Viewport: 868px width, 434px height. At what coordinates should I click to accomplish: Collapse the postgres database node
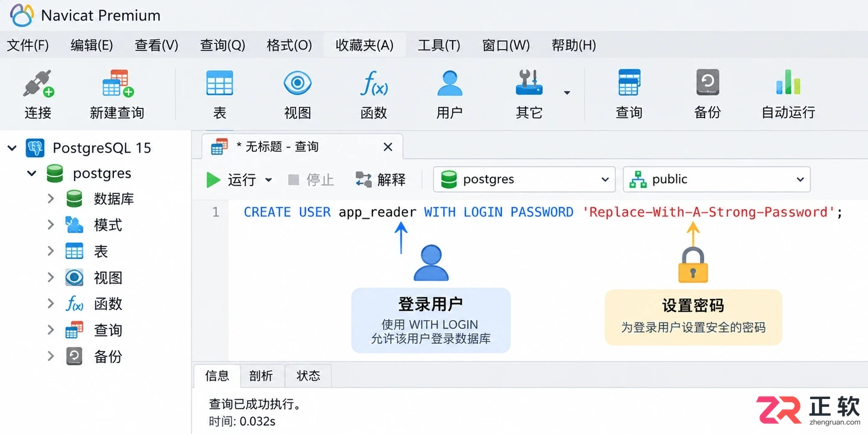point(31,174)
